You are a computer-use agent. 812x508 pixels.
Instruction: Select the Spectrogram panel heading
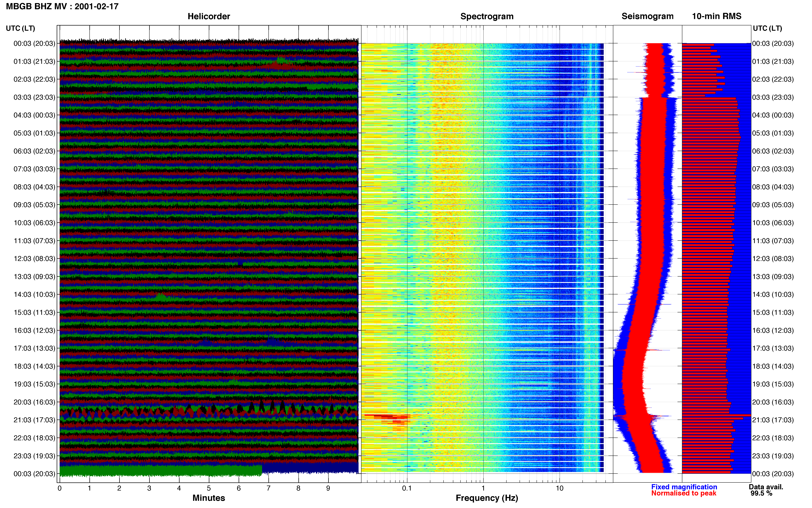point(487,16)
